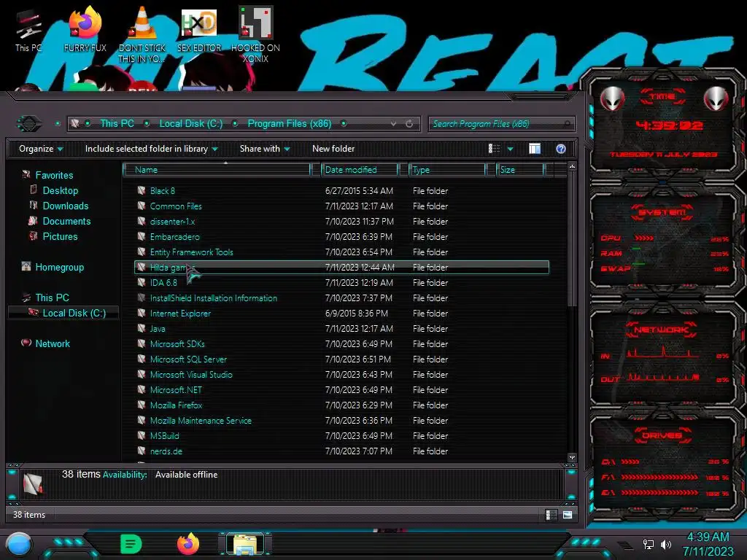Select InstallShield Installation Information folder
The image size is (747, 560).
click(214, 298)
